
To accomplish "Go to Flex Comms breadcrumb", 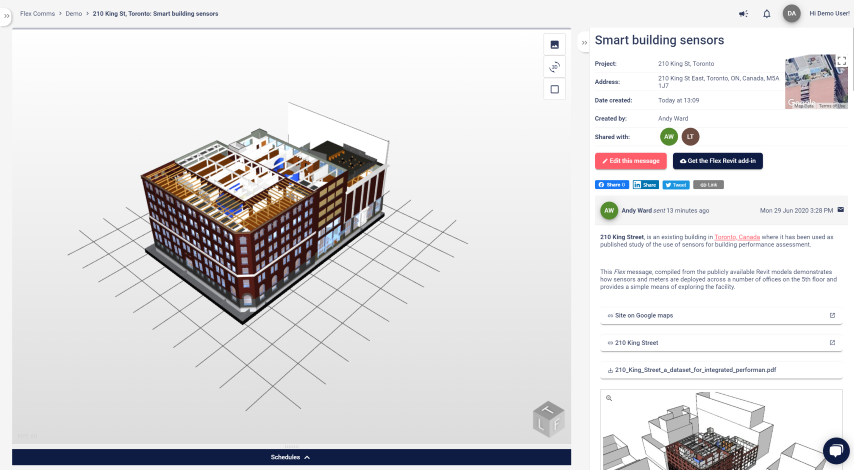I will 37,14.
